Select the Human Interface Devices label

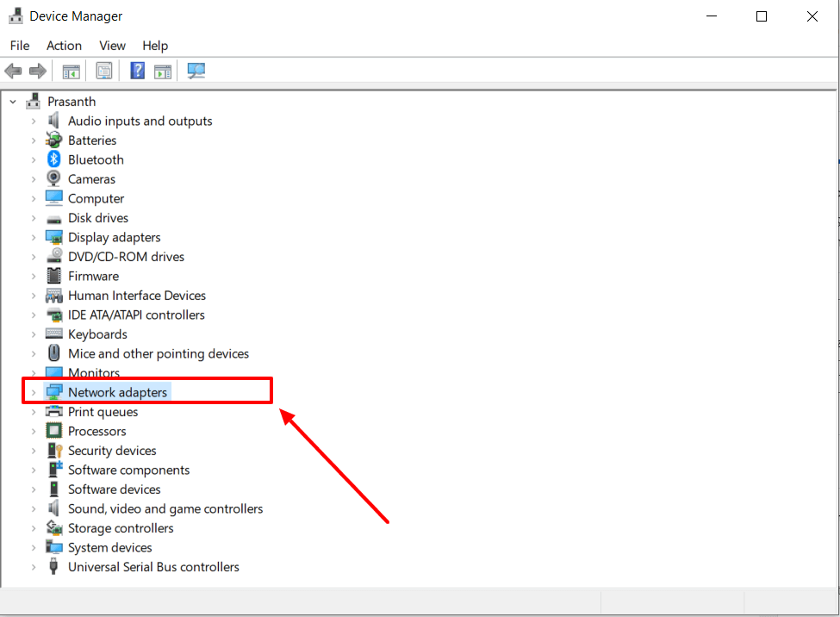point(137,296)
